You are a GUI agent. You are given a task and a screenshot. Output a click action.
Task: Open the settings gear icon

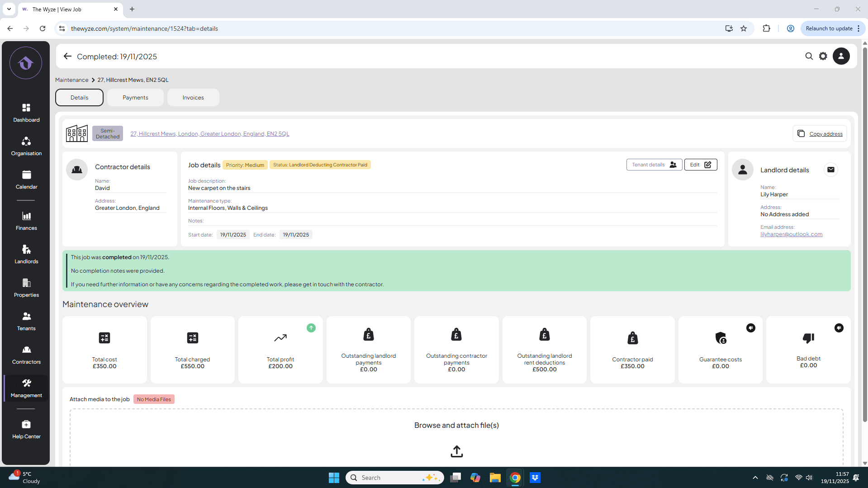823,57
